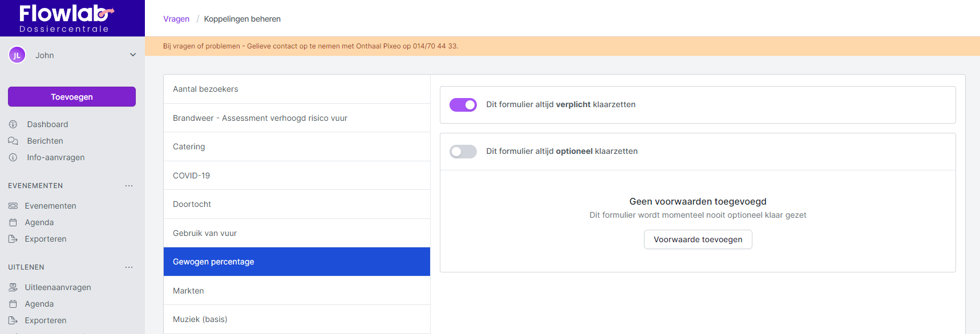980x334 pixels.
Task: Click the Evenementen ticket icon
Action: click(13, 206)
